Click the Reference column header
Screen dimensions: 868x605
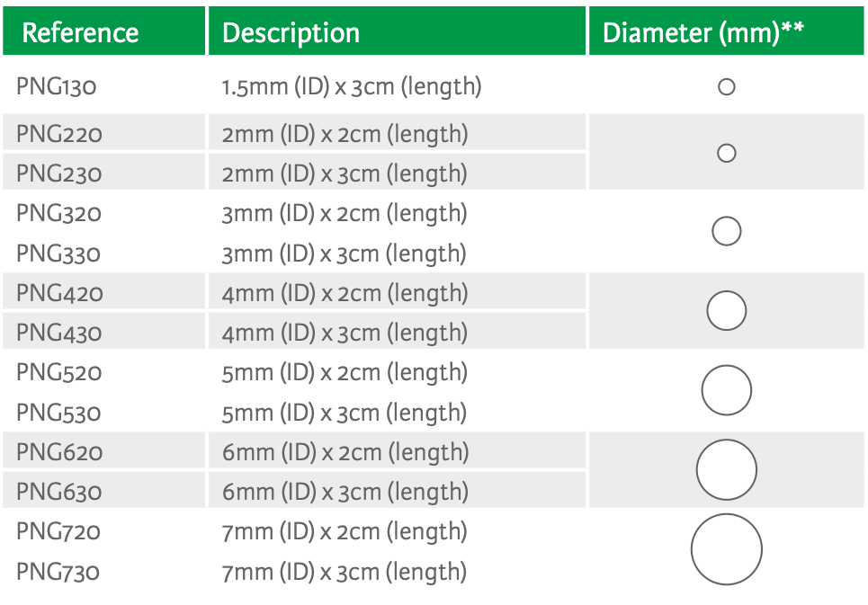pyautogui.click(x=80, y=33)
